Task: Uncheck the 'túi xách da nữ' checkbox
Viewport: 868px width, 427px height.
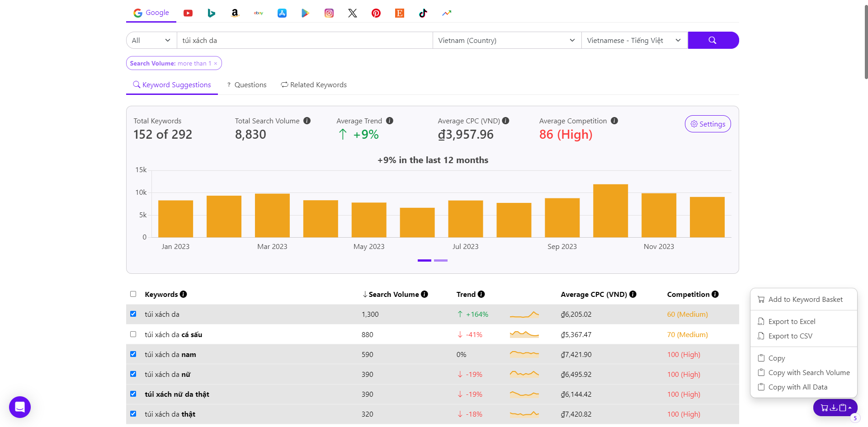Action: 133,374
